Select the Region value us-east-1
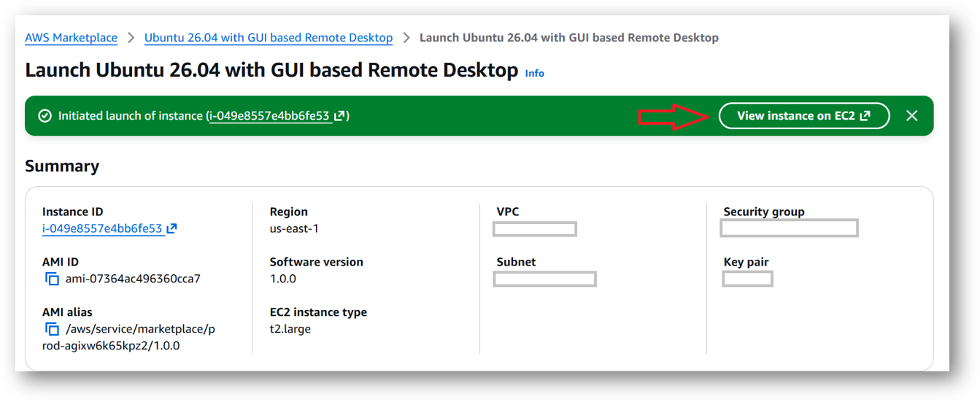 [x=294, y=228]
